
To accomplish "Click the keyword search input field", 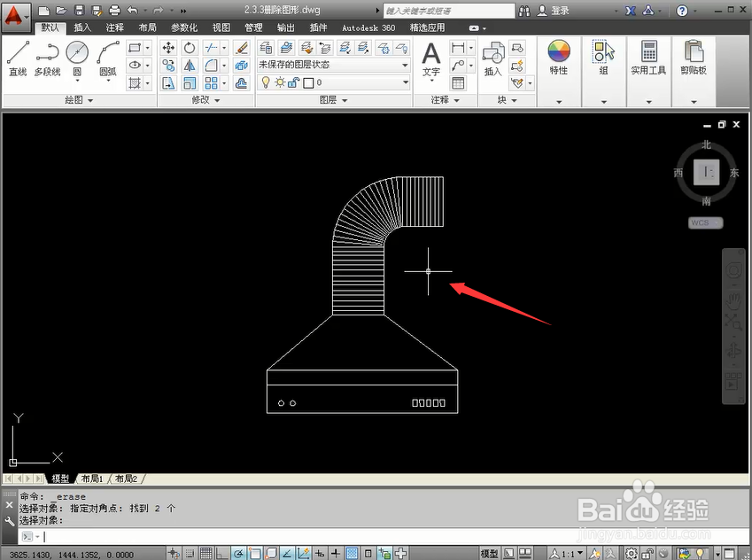I will pos(449,11).
